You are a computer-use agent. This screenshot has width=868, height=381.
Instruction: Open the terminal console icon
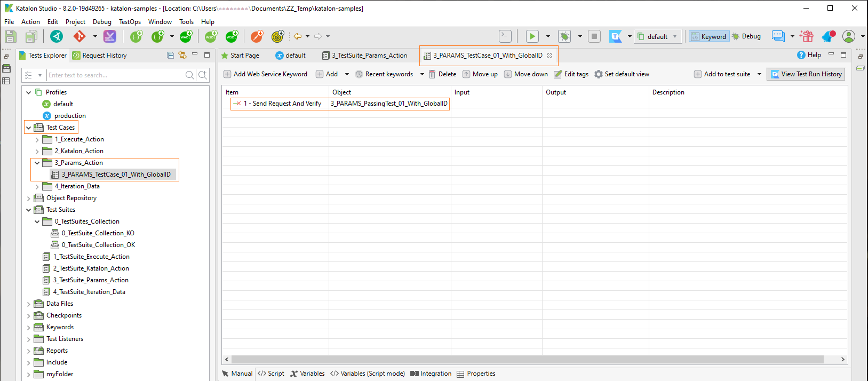(505, 36)
